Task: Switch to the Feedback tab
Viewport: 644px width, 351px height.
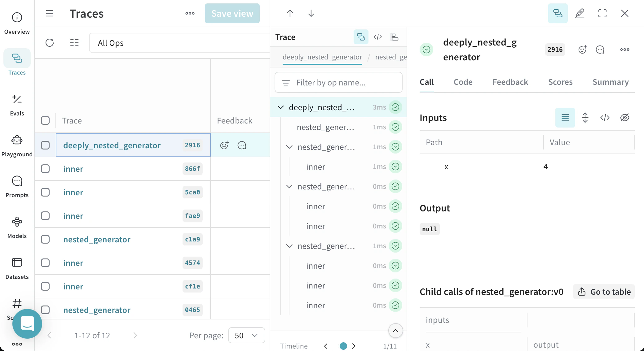Action: [510, 82]
